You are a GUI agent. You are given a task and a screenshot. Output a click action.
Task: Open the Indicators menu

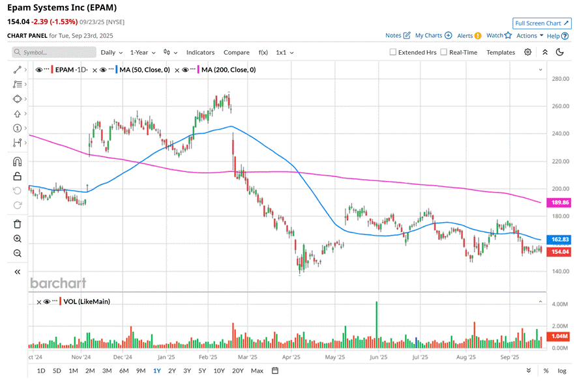[200, 53]
